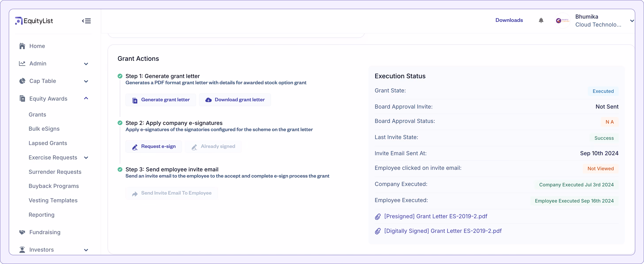
Task: Navigate to Lapsed Grants
Action: coord(48,143)
